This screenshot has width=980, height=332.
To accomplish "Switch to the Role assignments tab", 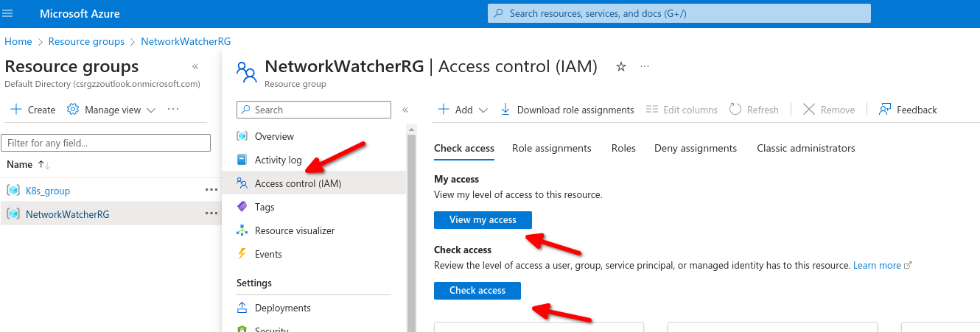I will click(551, 148).
